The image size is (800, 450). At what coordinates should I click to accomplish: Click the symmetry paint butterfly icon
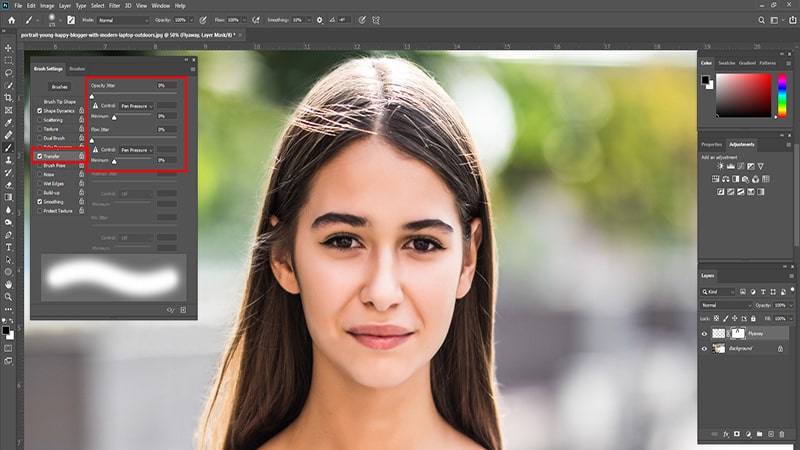click(376, 20)
